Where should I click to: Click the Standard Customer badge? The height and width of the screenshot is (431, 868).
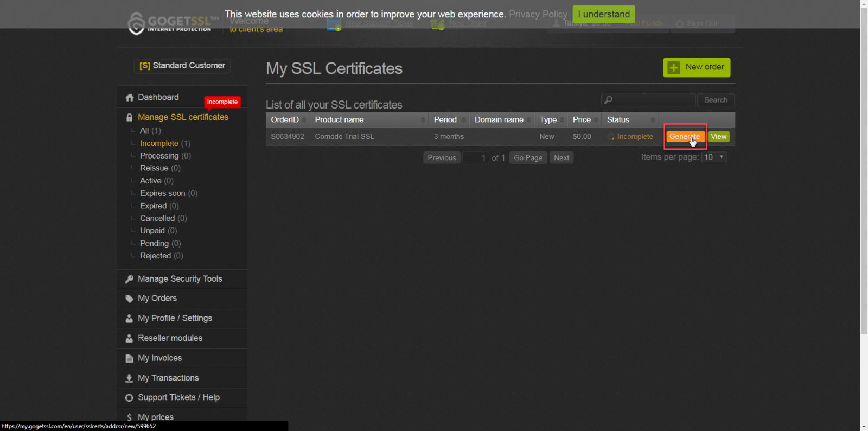coord(182,66)
